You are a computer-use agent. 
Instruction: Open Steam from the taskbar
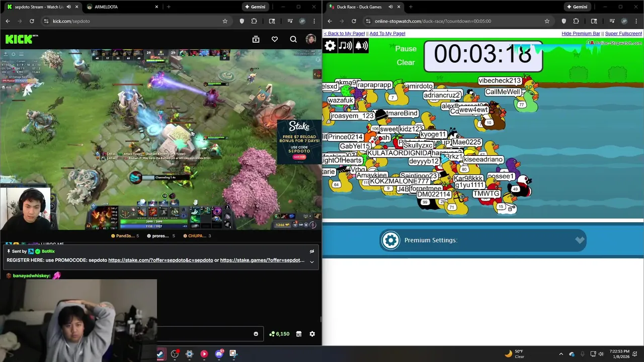coord(160,354)
